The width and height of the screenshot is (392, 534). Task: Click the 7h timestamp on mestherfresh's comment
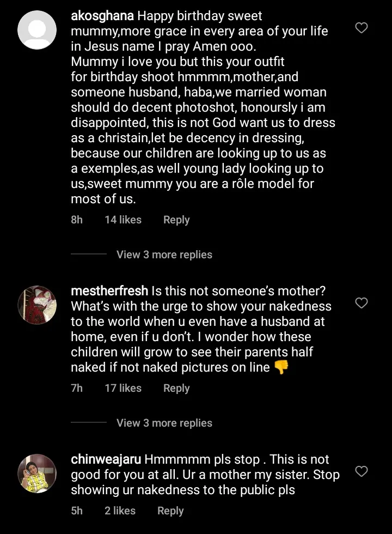click(x=77, y=388)
